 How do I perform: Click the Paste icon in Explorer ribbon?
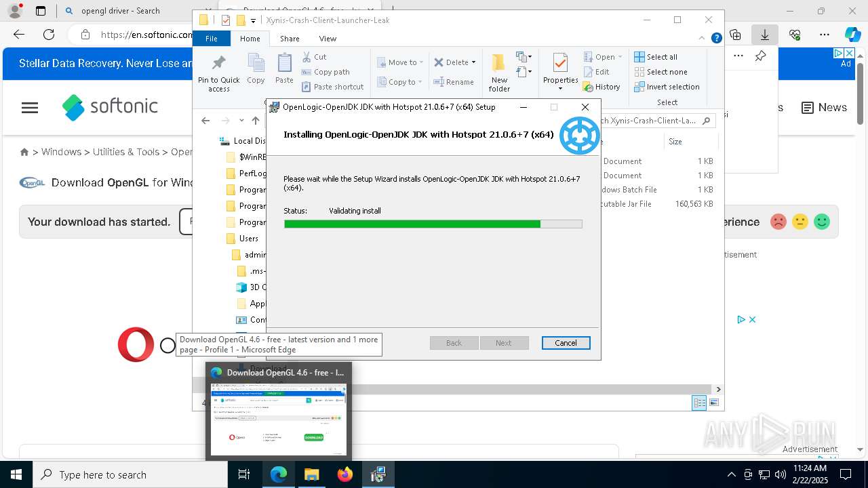284,69
